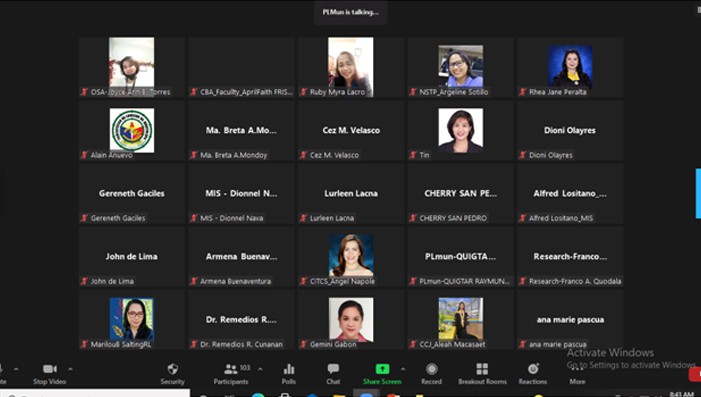The width and height of the screenshot is (701, 397).
Task: Toggle the Record button
Action: pyautogui.click(x=431, y=369)
